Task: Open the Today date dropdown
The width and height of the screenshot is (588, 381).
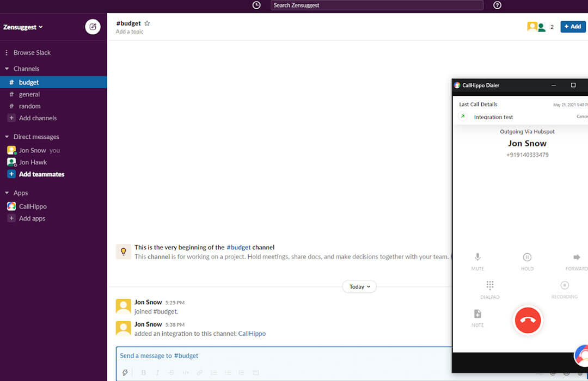Action: click(x=359, y=286)
